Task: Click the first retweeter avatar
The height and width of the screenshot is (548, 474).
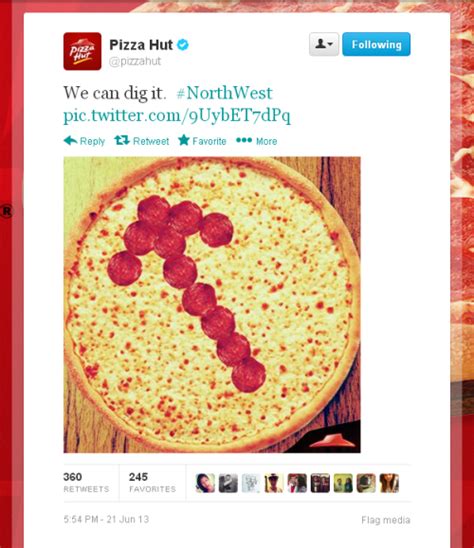Action: (205, 483)
